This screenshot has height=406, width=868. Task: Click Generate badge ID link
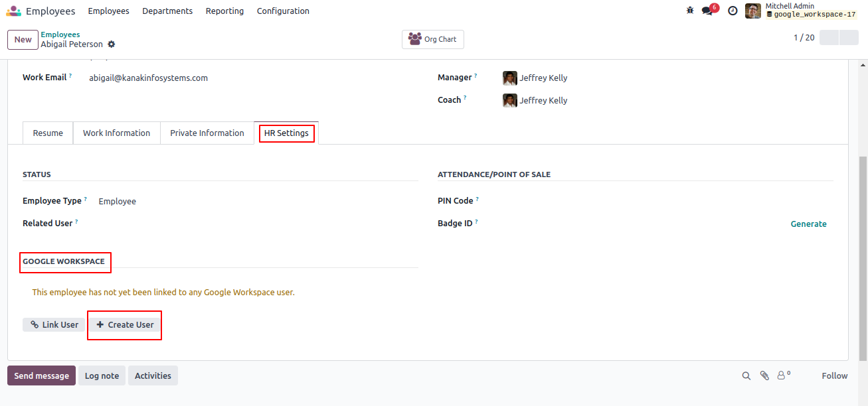[x=808, y=224]
